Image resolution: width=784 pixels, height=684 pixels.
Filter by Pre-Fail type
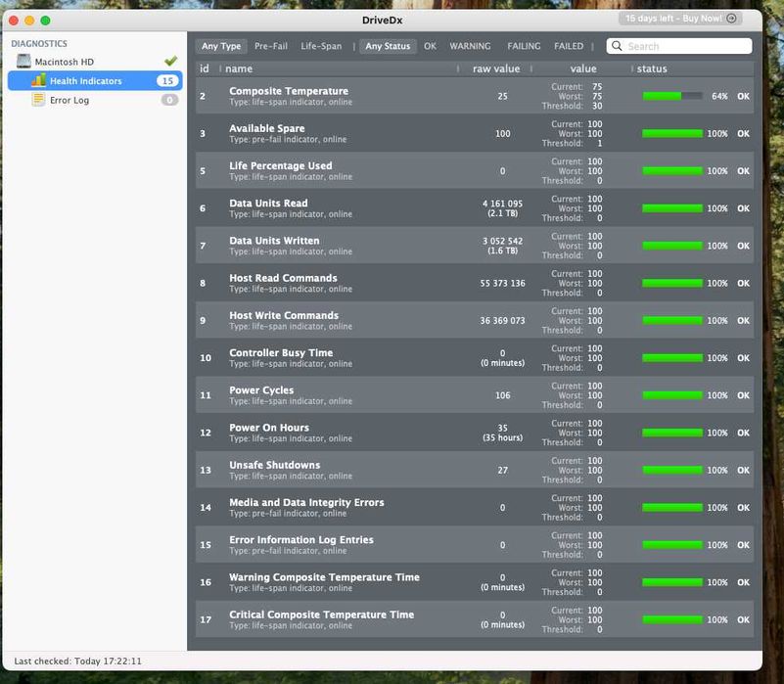[271, 46]
